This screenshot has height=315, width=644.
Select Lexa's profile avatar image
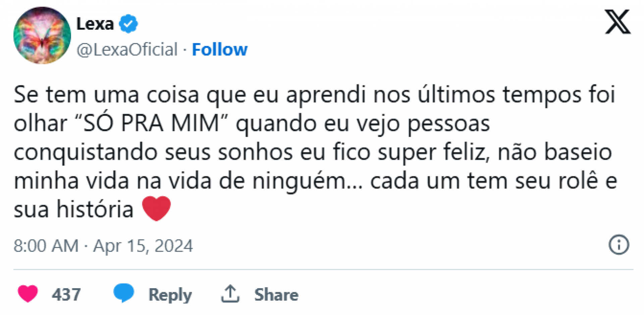[42, 35]
